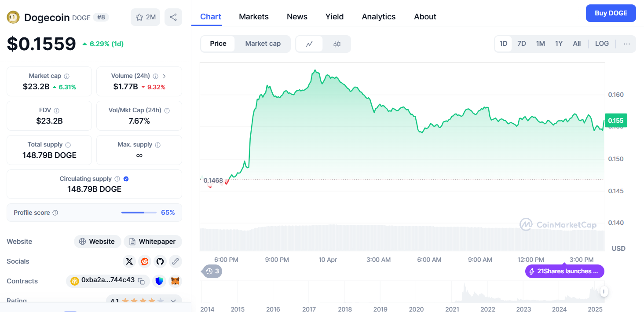This screenshot has height=312, width=644.
Task: Click the 7.67% Vol/Mkt Cap value
Action: pyautogui.click(x=139, y=121)
